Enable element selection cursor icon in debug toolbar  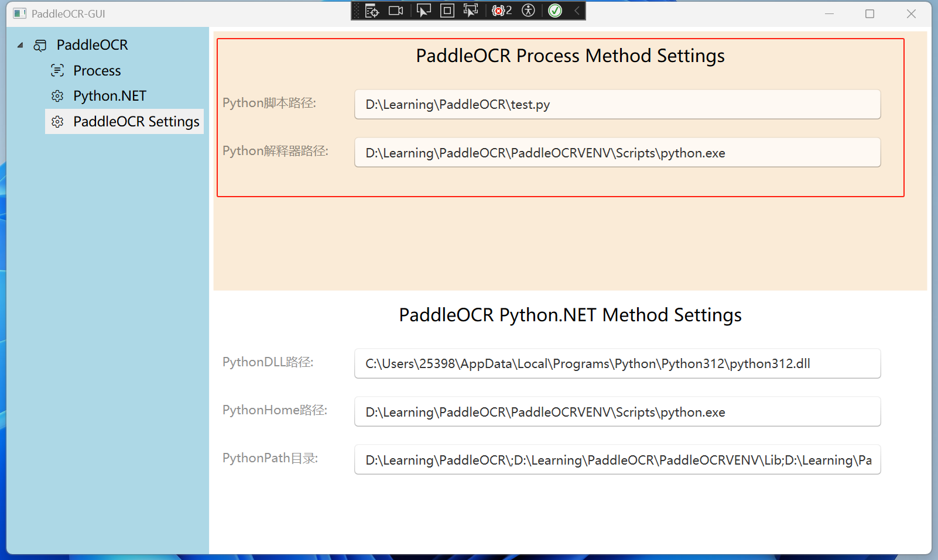click(424, 11)
